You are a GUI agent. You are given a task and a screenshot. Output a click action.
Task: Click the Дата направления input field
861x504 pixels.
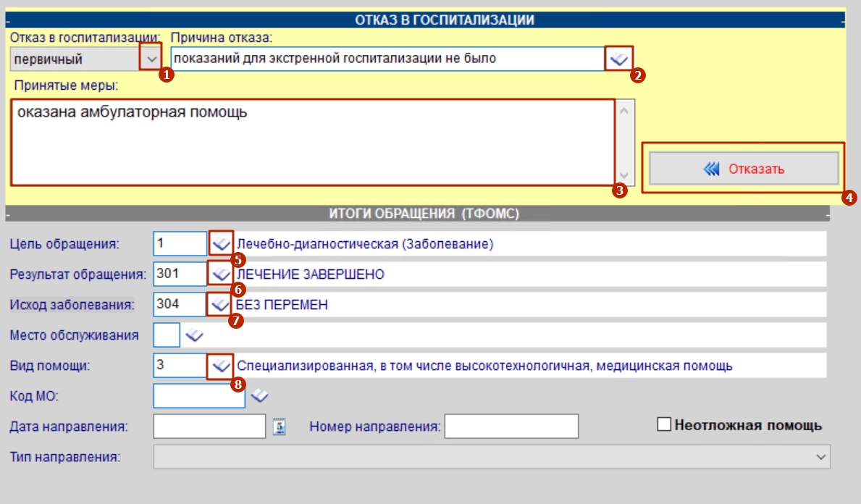pyautogui.click(x=210, y=426)
